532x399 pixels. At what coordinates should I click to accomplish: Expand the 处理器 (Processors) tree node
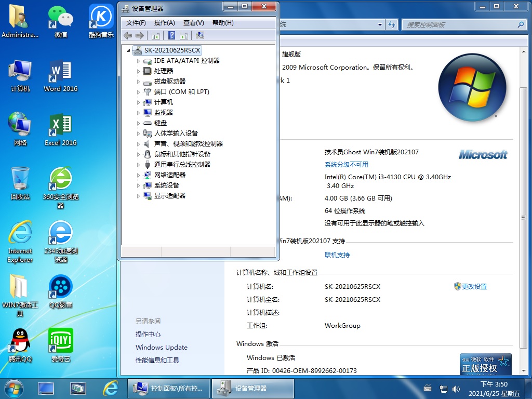[x=139, y=71]
